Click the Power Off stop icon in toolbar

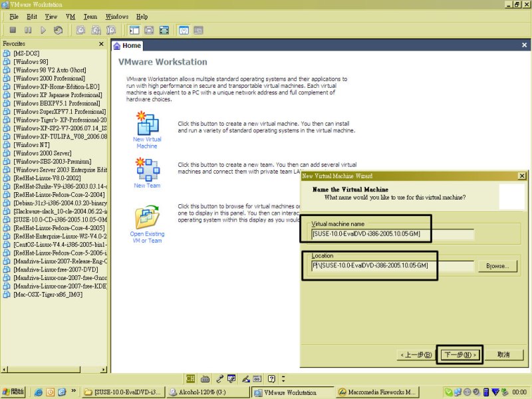[13, 30]
